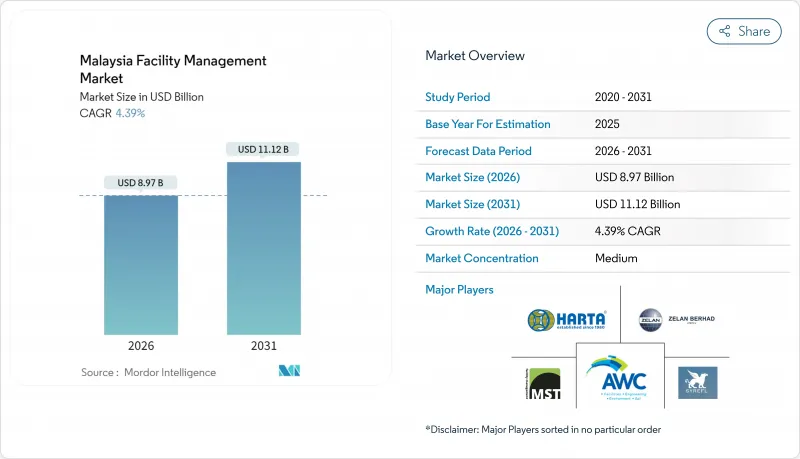Click the 4.39% CAGR value under the title
The image size is (800, 459).
[x=130, y=113]
